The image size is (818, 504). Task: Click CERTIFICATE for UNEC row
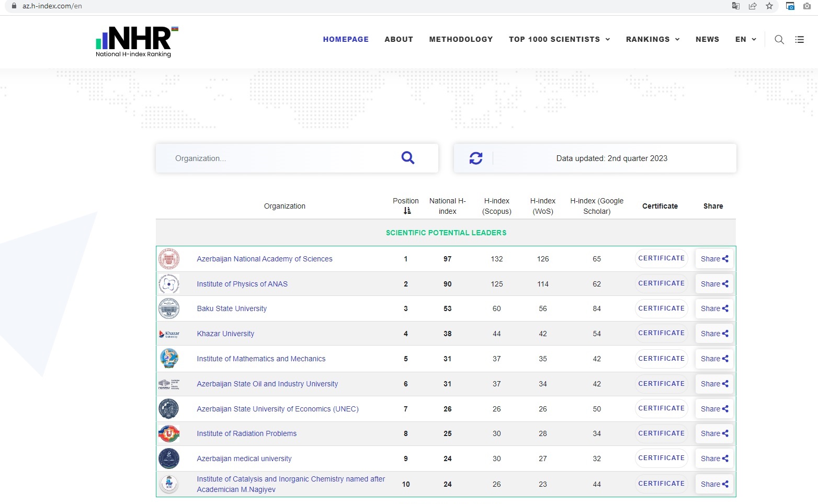coord(661,408)
